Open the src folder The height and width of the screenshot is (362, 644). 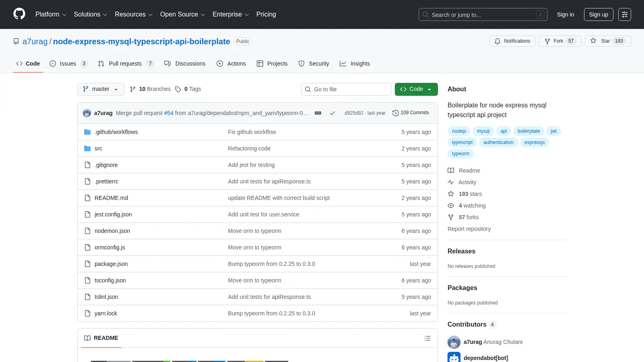(98, 148)
